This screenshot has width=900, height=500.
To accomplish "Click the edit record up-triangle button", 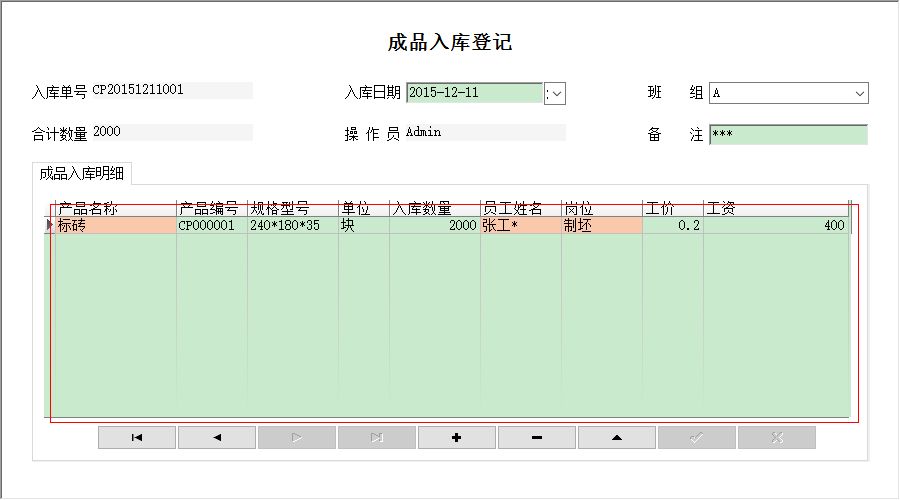I will pyautogui.click(x=616, y=437).
